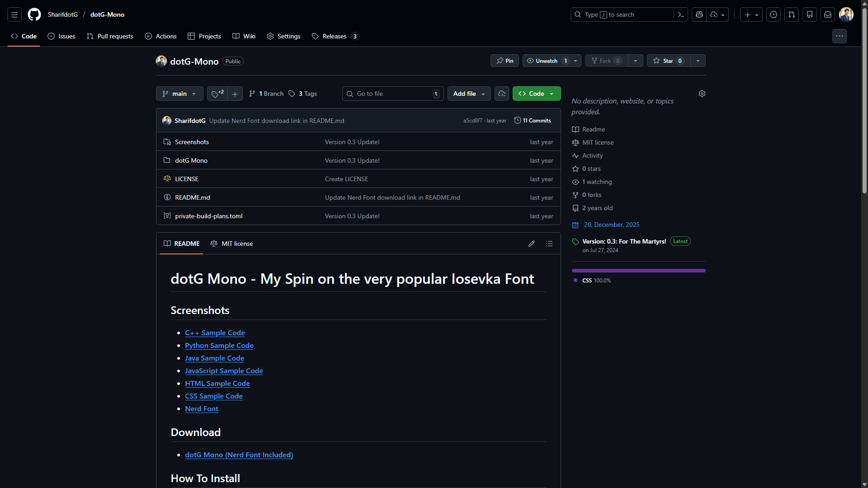Expand the main branch selector

pyautogui.click(x=179, y=94)
